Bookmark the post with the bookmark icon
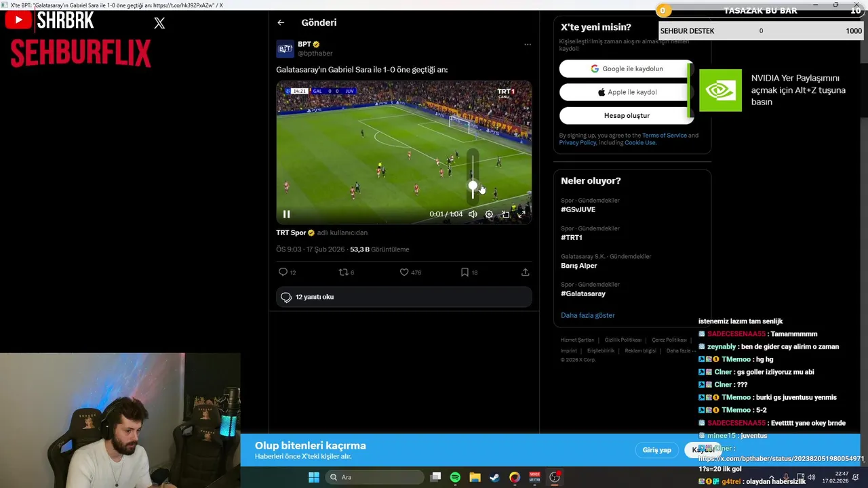 point(465,272)
